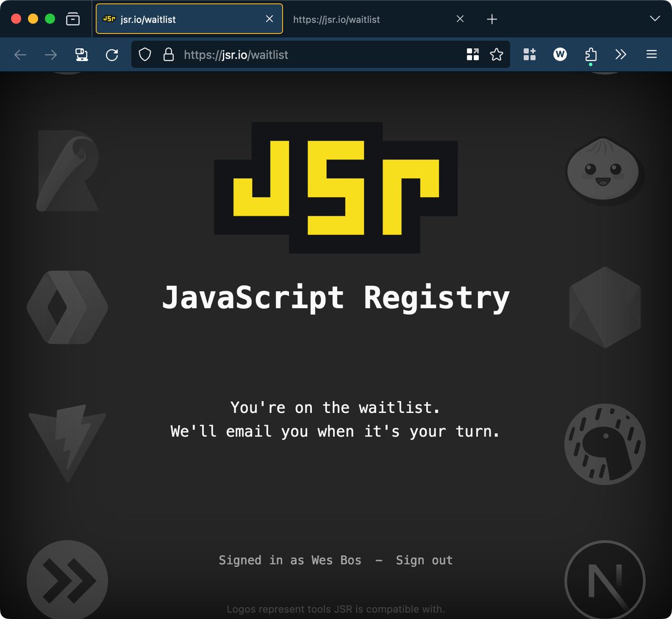Expand the list all tabs chevron

pyautogui.click(x=655, y=19)
